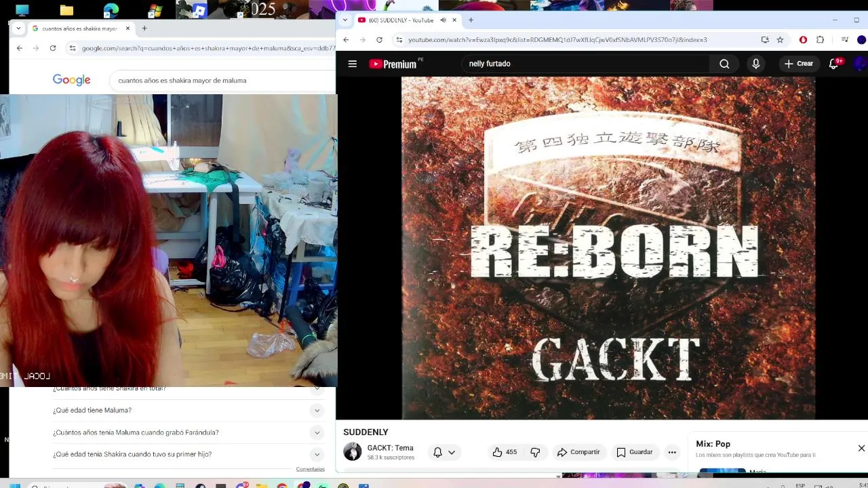Open the Extensions puzzle-piece menu
The height and width of the screenshot is (488, 868).
(820, 40)
